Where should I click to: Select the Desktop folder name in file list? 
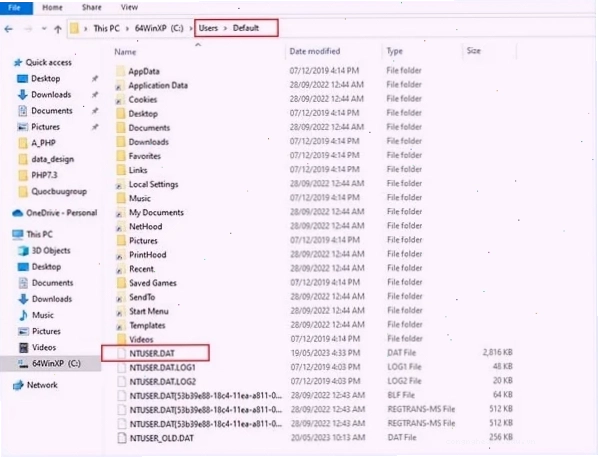coord(143,114)
